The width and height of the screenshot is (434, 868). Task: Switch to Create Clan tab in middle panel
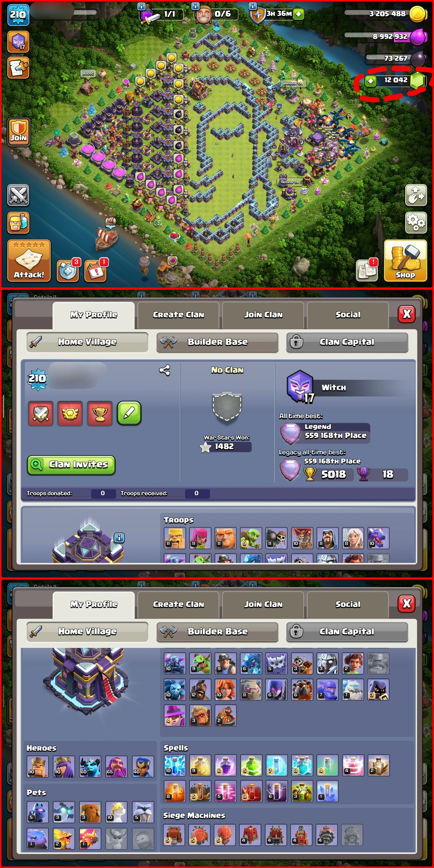coord(179,315)
